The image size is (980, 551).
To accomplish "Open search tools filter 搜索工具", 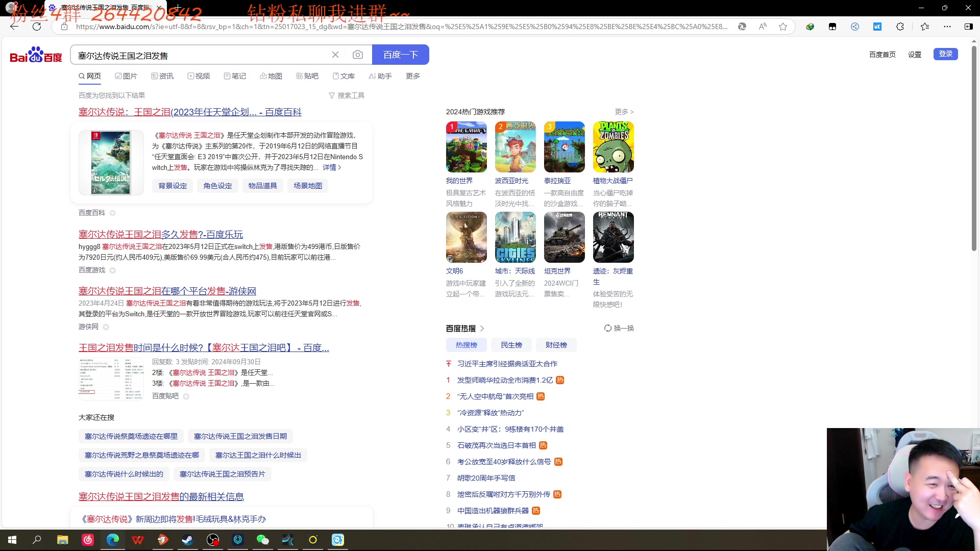I will coord(347,95).
